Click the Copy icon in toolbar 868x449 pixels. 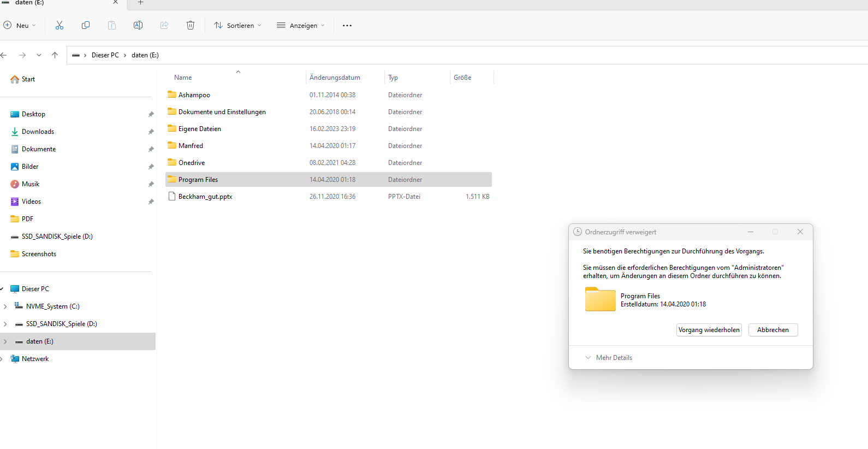tap(86, 25)
